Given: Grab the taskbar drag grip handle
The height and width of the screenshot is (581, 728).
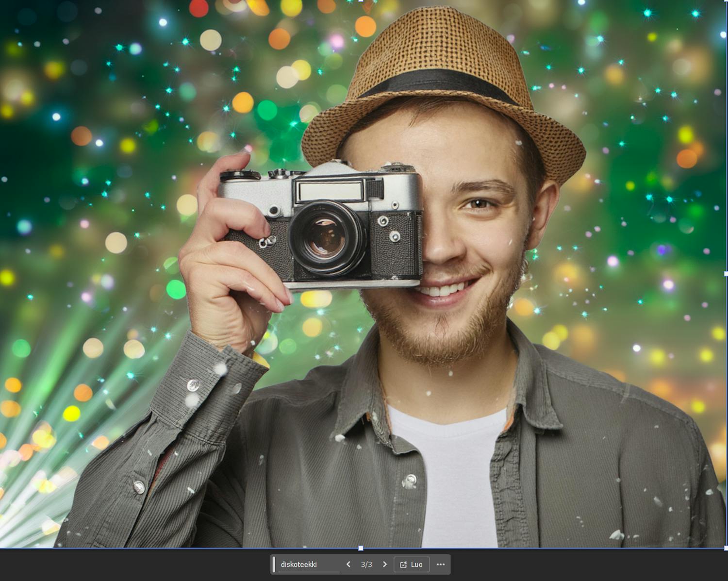Looking at the screenshot, I should click(x=274, y=564).
